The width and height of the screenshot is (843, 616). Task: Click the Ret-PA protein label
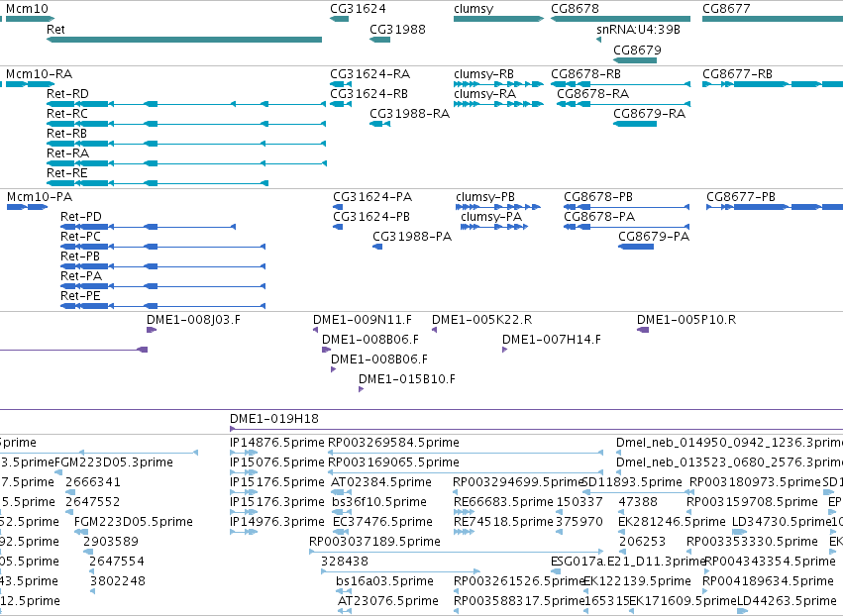click(81, 276)
